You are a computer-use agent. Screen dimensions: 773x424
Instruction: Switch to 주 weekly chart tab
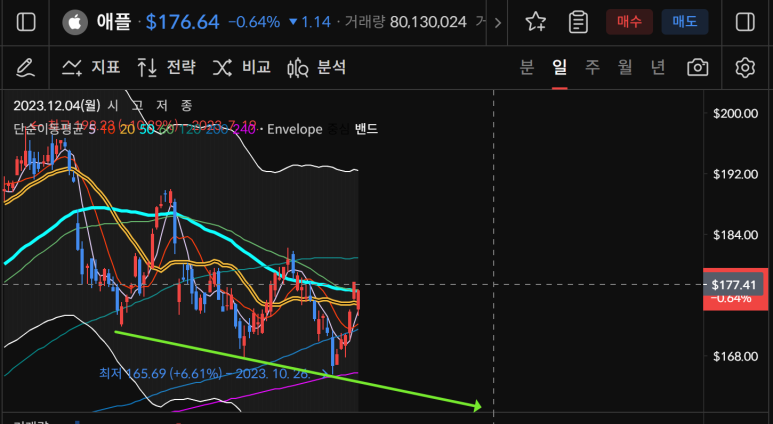click(x=592, y=67)
